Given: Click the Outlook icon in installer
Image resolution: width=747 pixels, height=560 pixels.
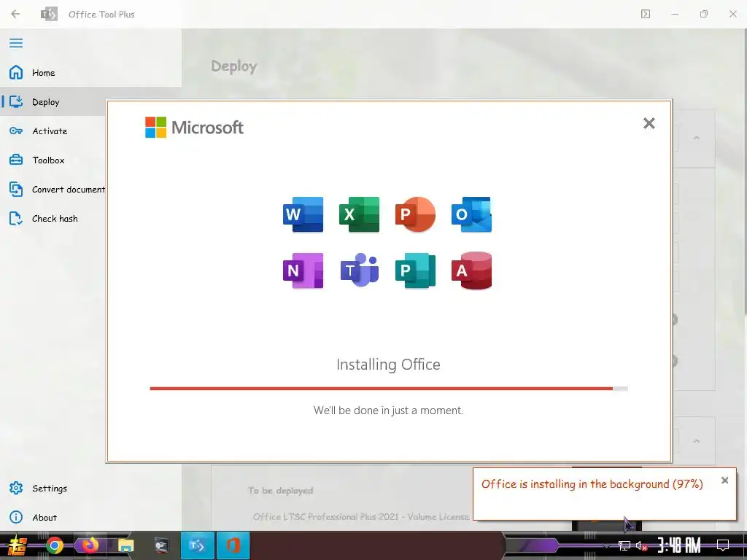Looking at the screenshot, I should point(472,214).
